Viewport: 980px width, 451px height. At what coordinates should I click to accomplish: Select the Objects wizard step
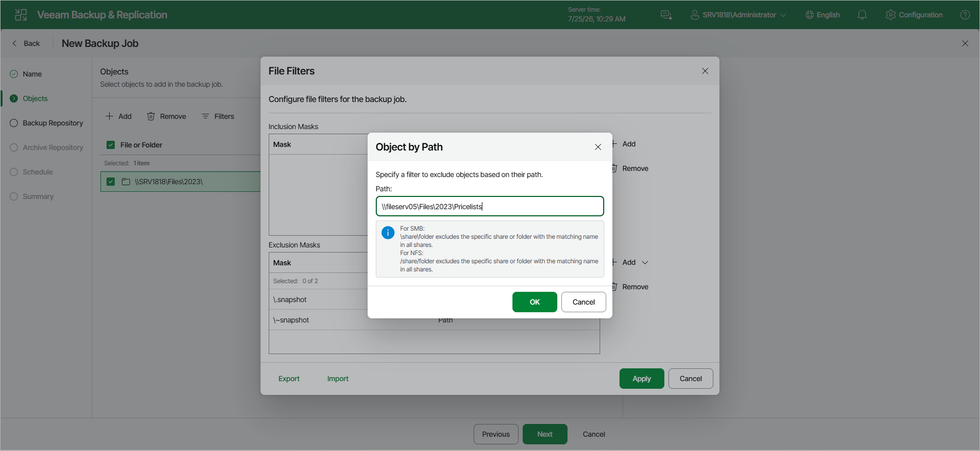(35, 98)
